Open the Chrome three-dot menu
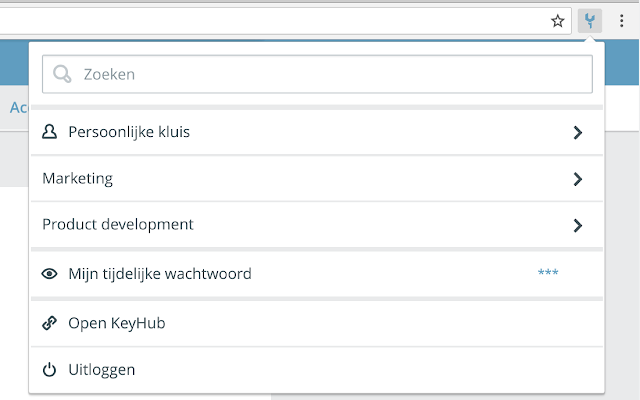The height and width of the screenshot is (400, 640). (x=622, y=20)
